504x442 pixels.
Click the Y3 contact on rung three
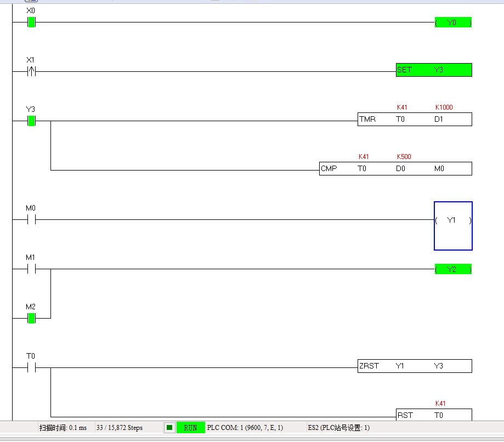tap(31, 121)
